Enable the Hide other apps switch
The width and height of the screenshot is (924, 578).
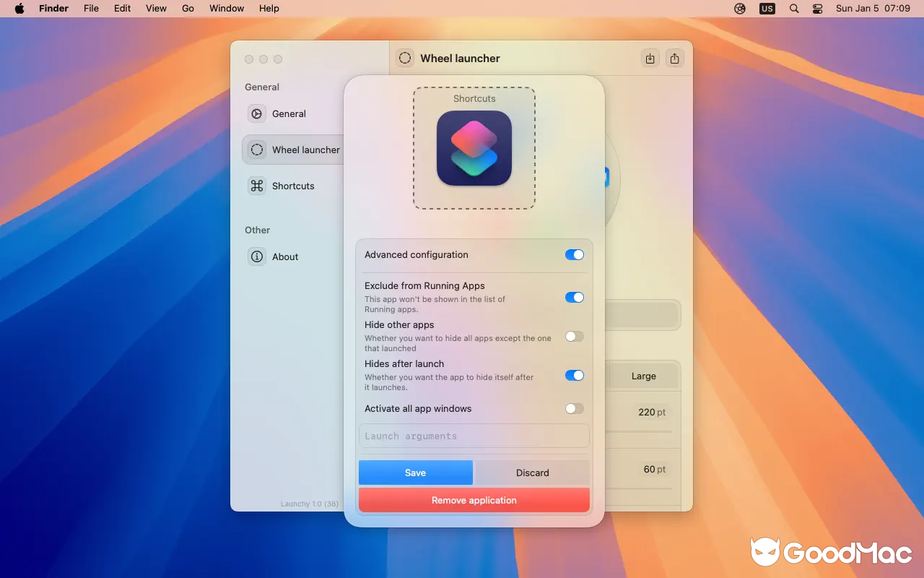coord(575,336)
